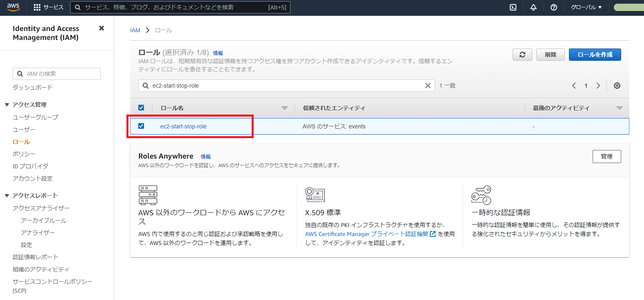
Task: Click the ロールを作成 button
Action: tap(595, 55)
